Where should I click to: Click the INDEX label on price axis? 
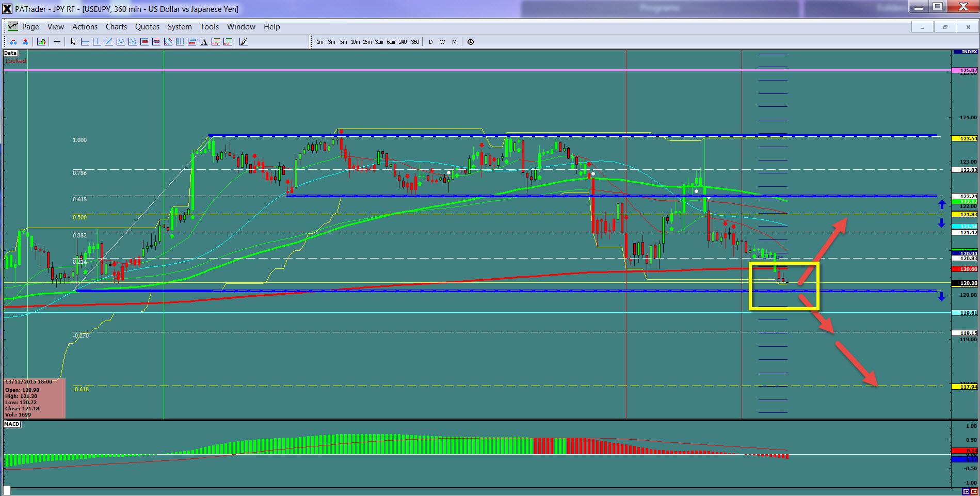[966, 52]
